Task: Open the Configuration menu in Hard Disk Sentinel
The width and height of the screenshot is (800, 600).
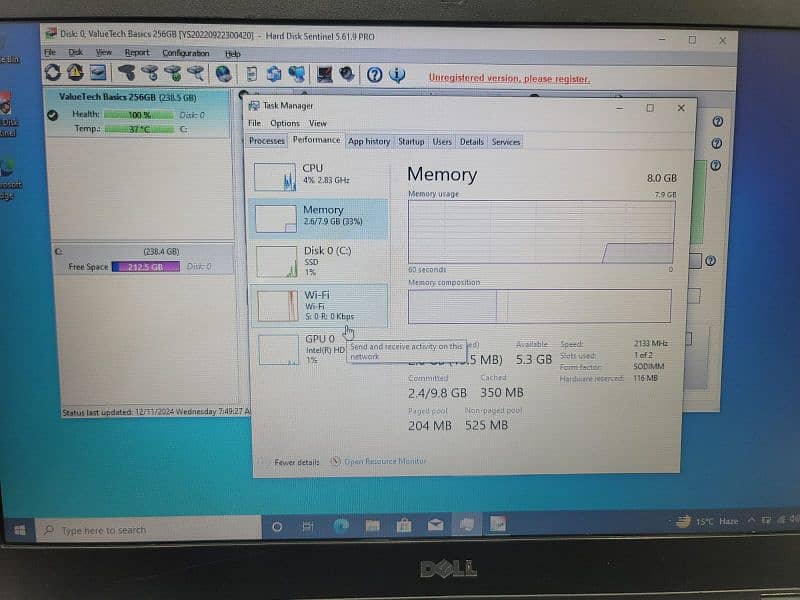Action: coord(186,53)
